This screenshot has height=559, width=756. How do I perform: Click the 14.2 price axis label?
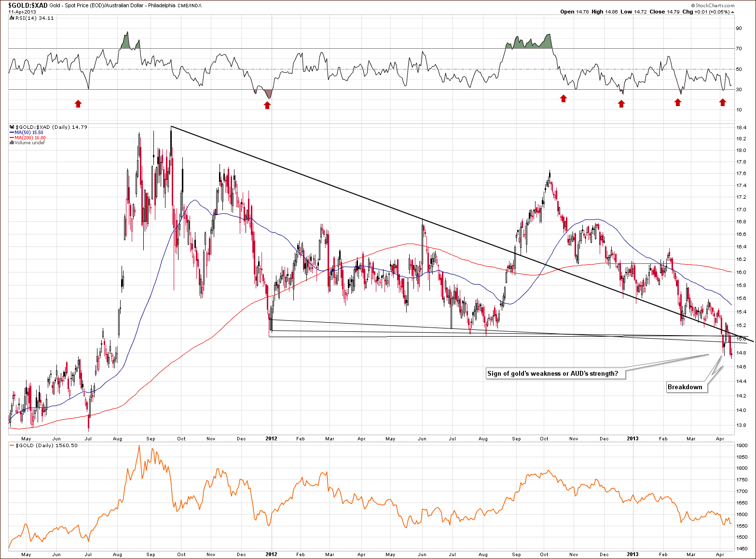[x=741, y=396]
